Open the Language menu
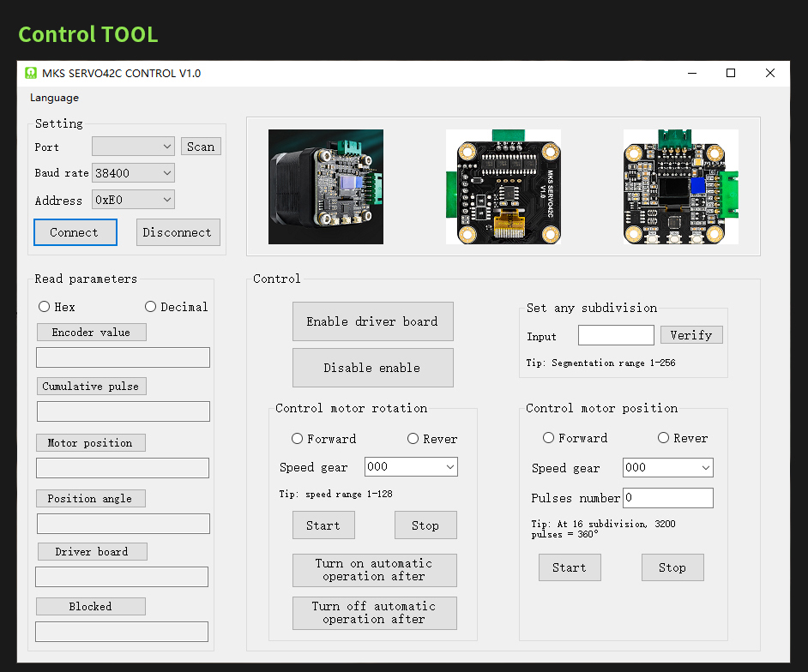Image resolution: width=808 pixels, height=672 pixels. (54, 98)
